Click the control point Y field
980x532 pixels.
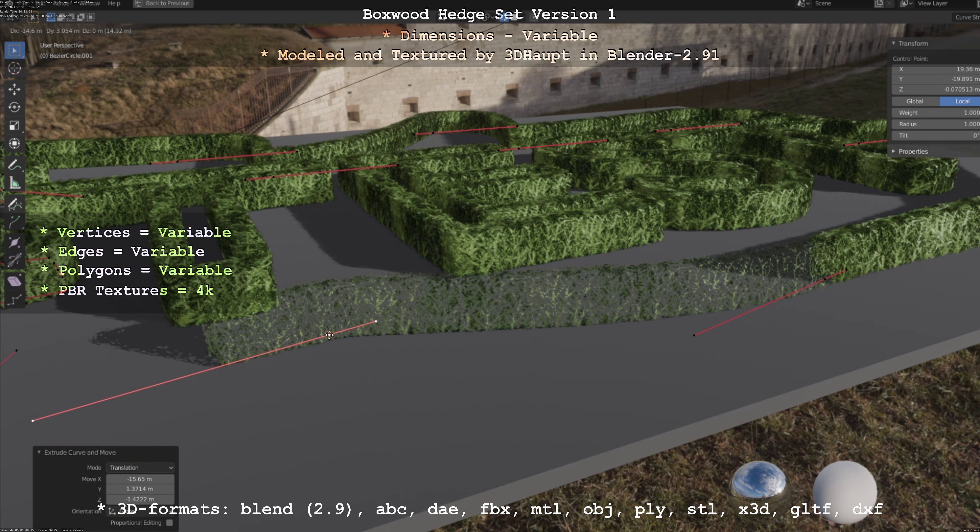[936, 79]
